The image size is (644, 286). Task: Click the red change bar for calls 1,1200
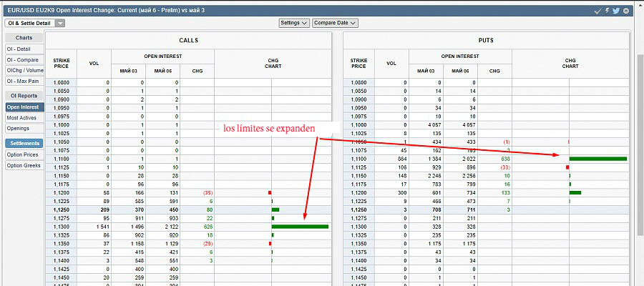click(270, 192)
